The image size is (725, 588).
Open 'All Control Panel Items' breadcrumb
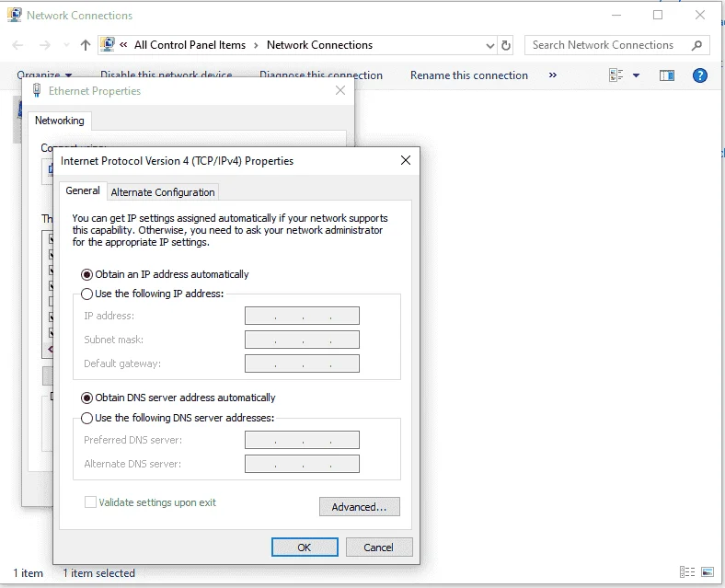point(190,45)
